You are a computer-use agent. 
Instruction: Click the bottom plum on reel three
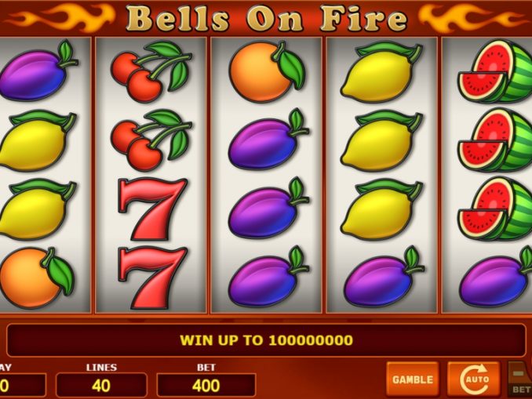tap(268, 277)
